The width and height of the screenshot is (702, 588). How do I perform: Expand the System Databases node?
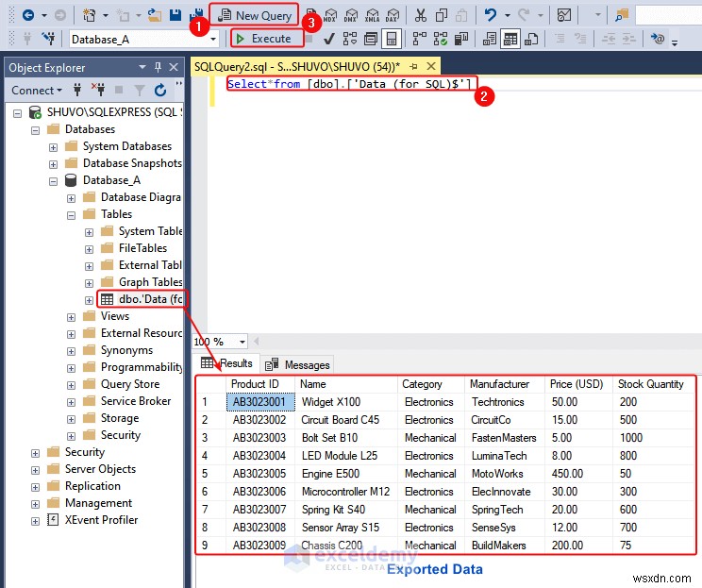[53, 147]
